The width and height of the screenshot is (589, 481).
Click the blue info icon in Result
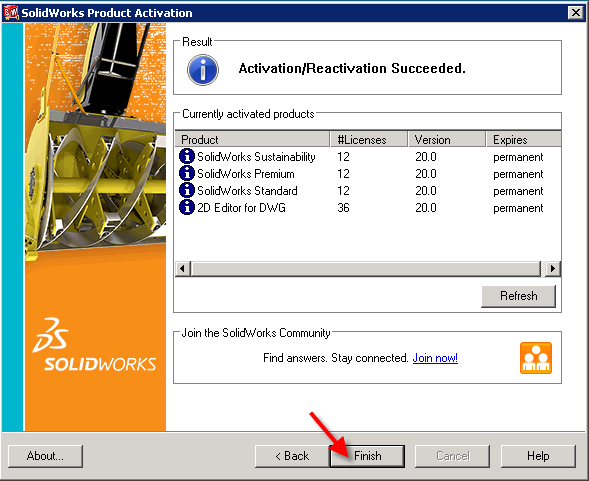coord(203,70)
